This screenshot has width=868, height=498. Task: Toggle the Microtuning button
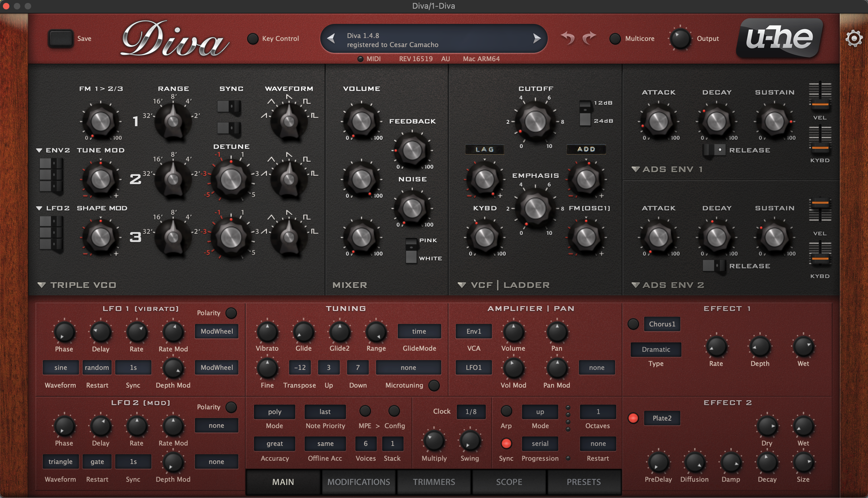tap(434, 385)
